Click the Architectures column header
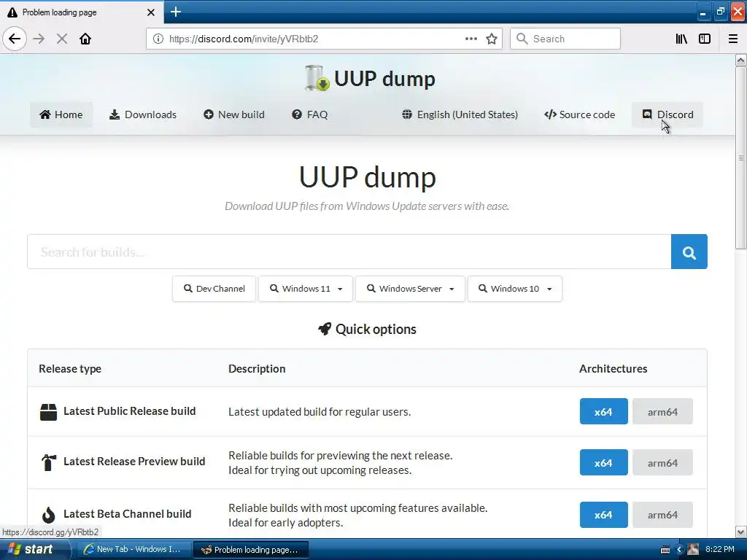 coord(613,368)
